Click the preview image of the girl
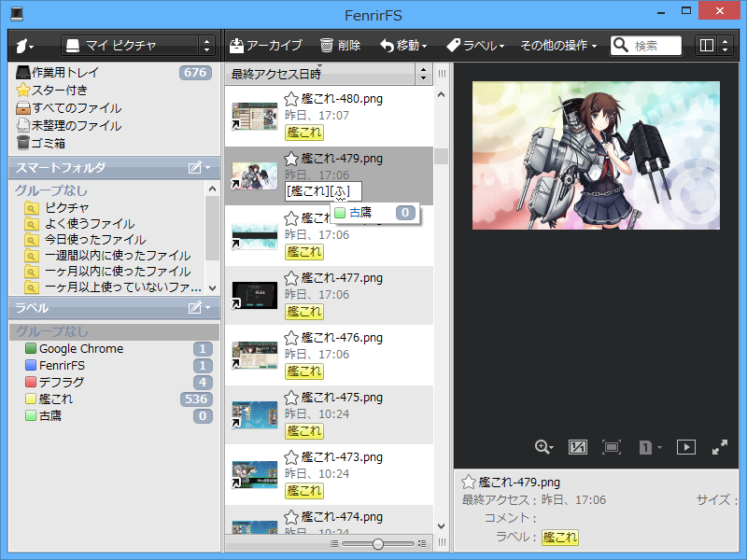Screen dimensions: 747x560 (596, 155)
